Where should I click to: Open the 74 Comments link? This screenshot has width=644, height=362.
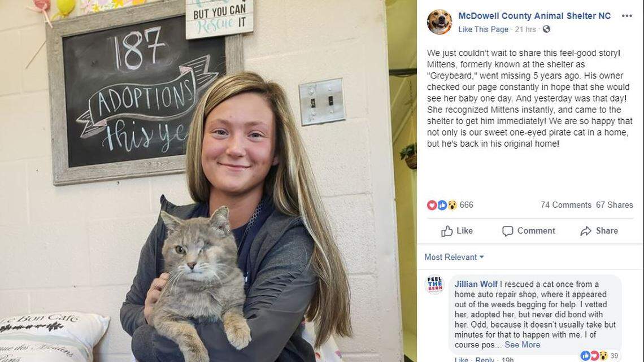click(x=565, y=205)
